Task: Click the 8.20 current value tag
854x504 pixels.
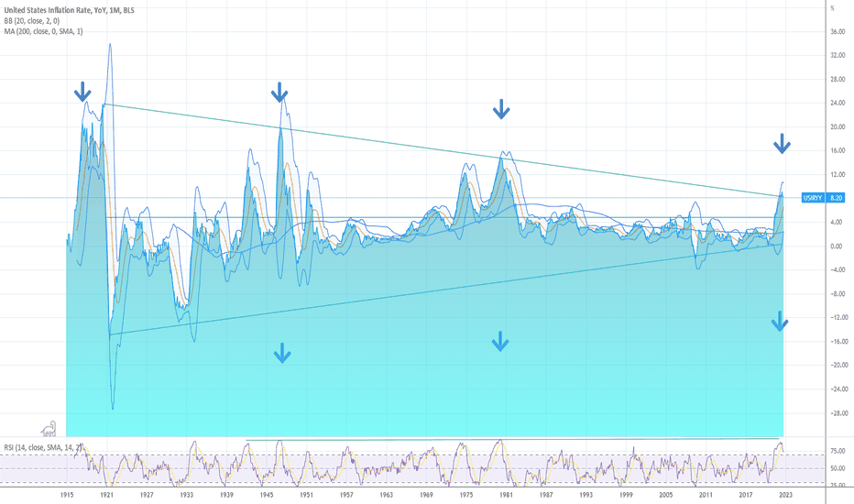Action: [836, 198]
